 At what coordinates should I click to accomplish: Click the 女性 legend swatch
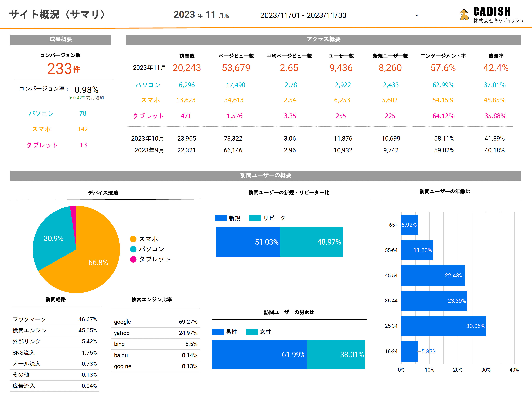[252, 332]
